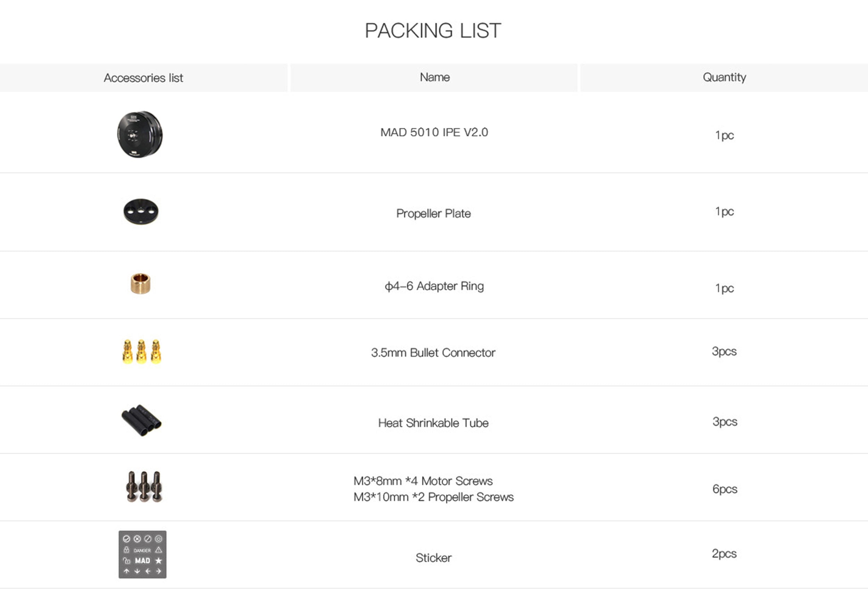Click the Accessories list column header
868x608 pixels.
tap(143, 78)
